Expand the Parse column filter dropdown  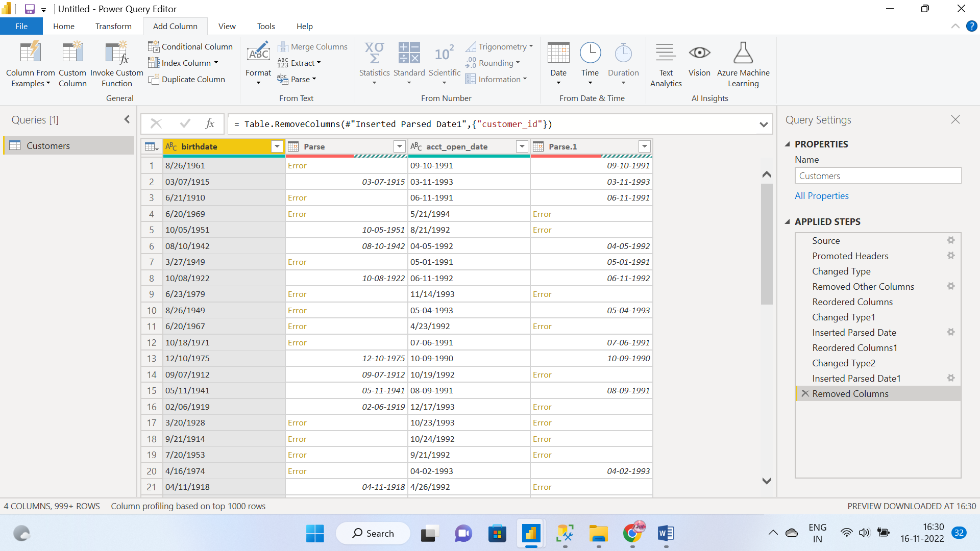point(399,146)
